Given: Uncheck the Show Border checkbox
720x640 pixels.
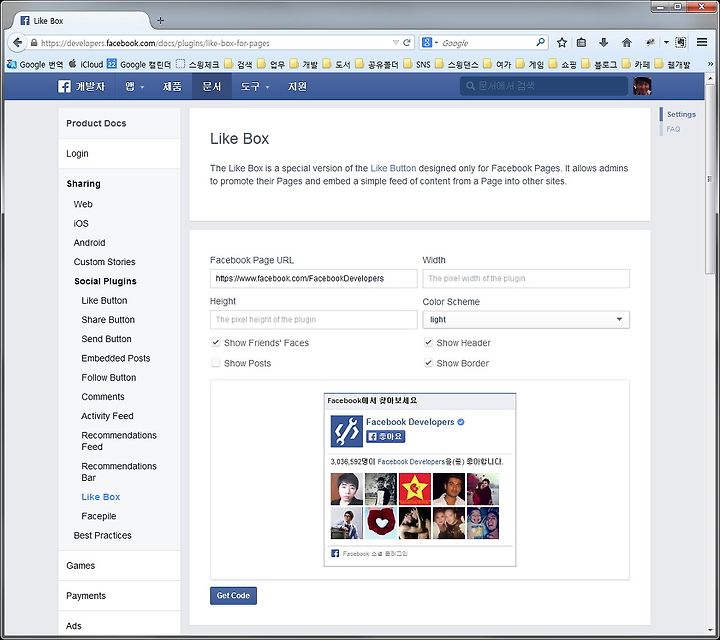Looking at the screenshot, I should pos(428,363).
